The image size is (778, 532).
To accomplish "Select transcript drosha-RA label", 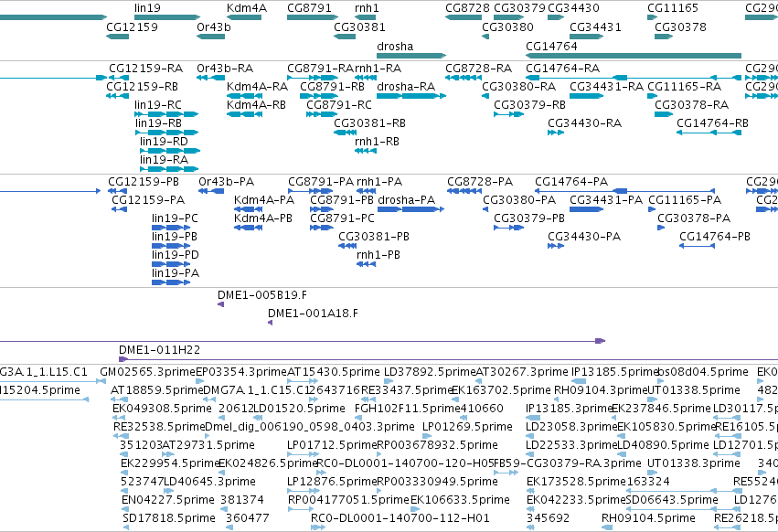I will tap(406, 86).
